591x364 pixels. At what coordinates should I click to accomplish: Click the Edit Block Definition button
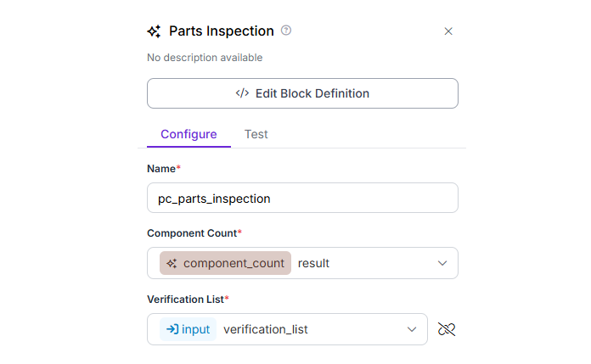[302, 93]
